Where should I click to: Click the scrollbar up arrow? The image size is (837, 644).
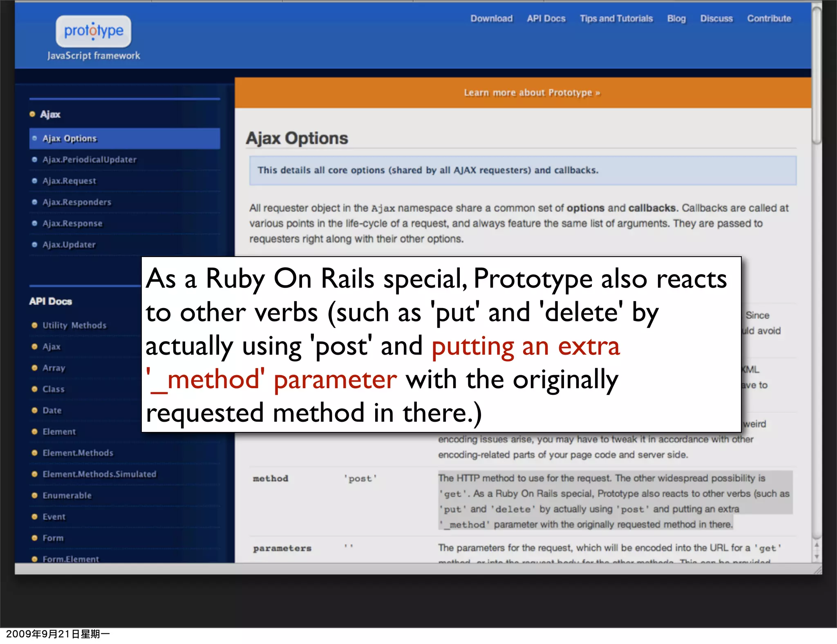(x=817, y=545)
